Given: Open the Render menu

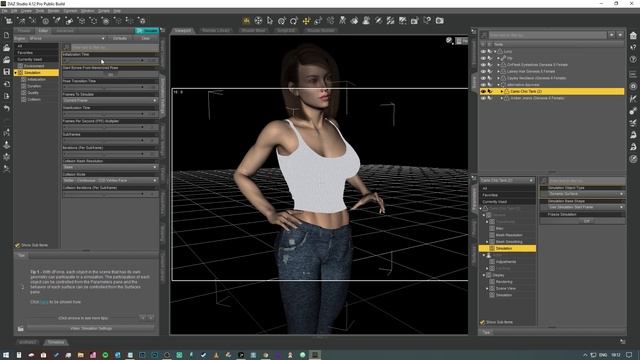Looking at the screenshot, I should 53,11.
